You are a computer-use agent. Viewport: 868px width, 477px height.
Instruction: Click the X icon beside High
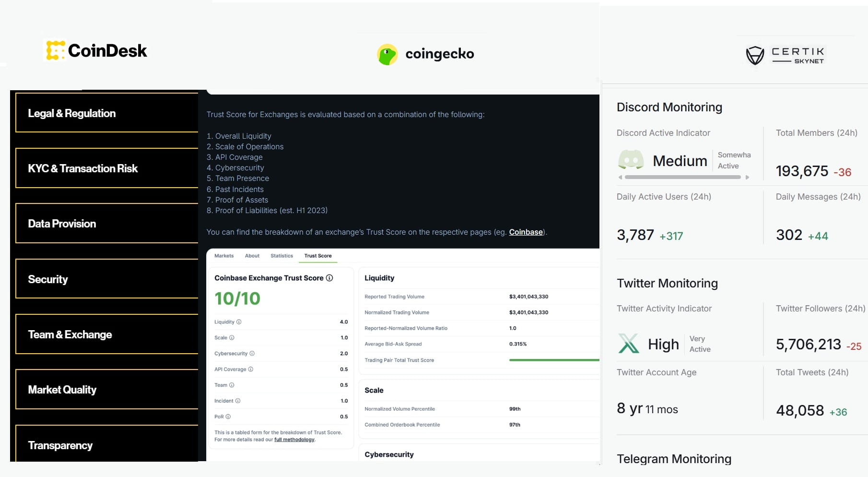[x=629, y=344]
